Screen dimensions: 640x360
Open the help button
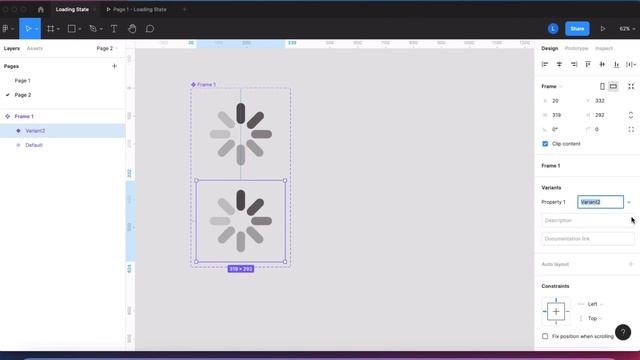point(623,332)
